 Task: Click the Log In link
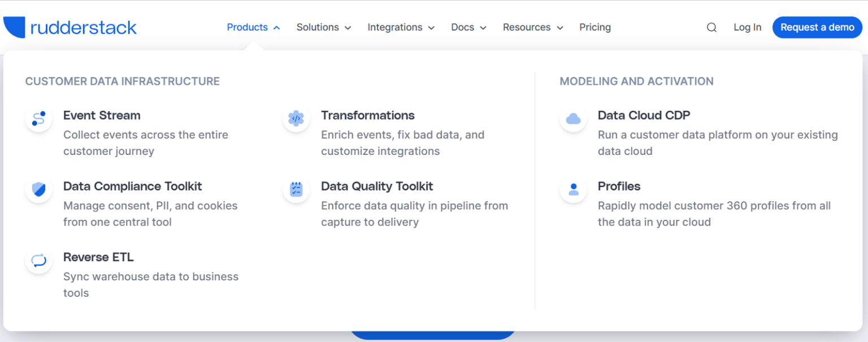pos(747,27)
